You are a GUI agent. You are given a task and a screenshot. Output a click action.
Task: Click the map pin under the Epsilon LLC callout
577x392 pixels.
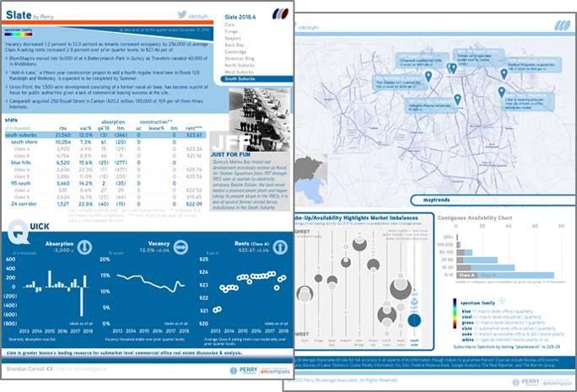click(428, 77)
